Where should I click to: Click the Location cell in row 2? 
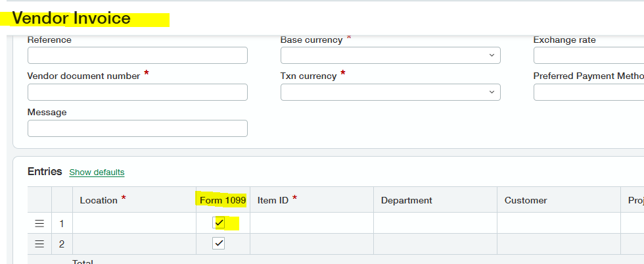coord(134,244)
